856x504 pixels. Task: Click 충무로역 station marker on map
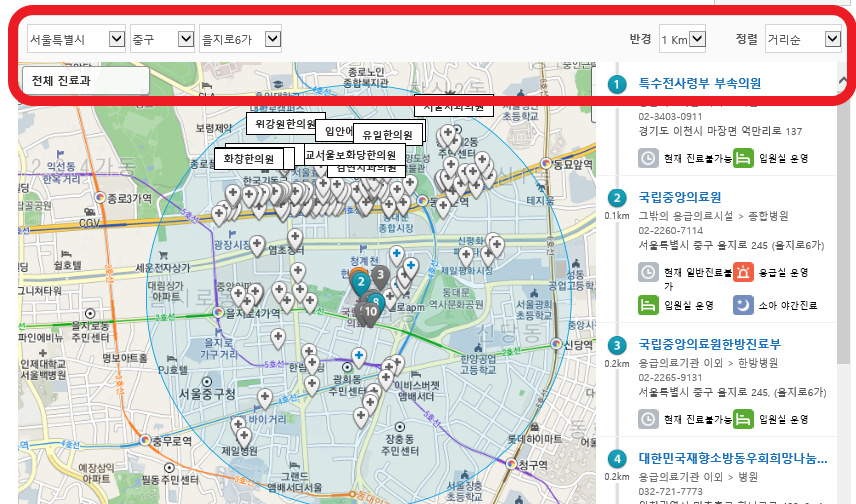tap(145, 440)
